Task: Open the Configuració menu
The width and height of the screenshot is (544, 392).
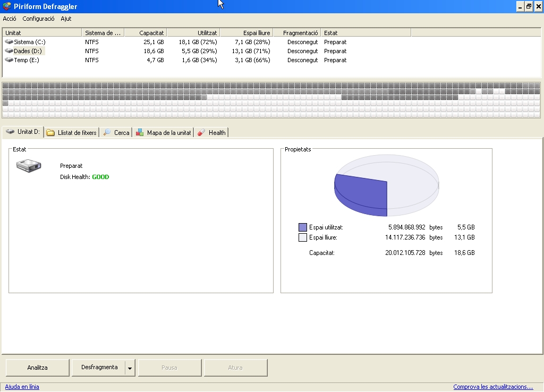Action: point(38,19)
